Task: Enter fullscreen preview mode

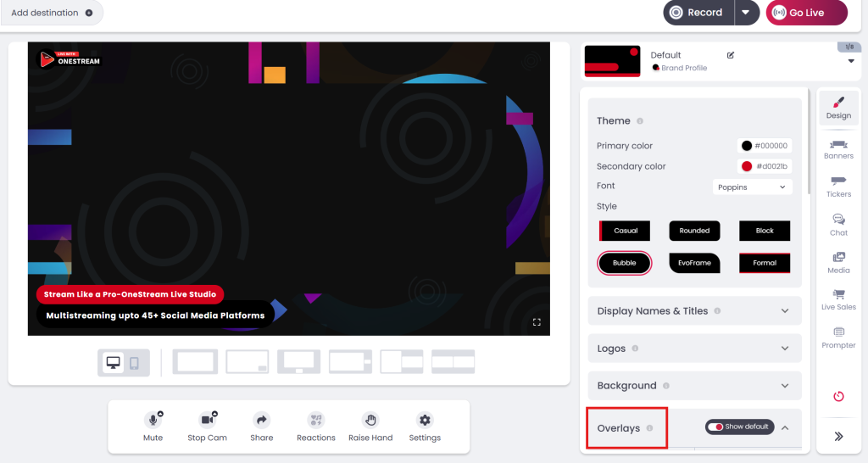Action: point(537,322)
